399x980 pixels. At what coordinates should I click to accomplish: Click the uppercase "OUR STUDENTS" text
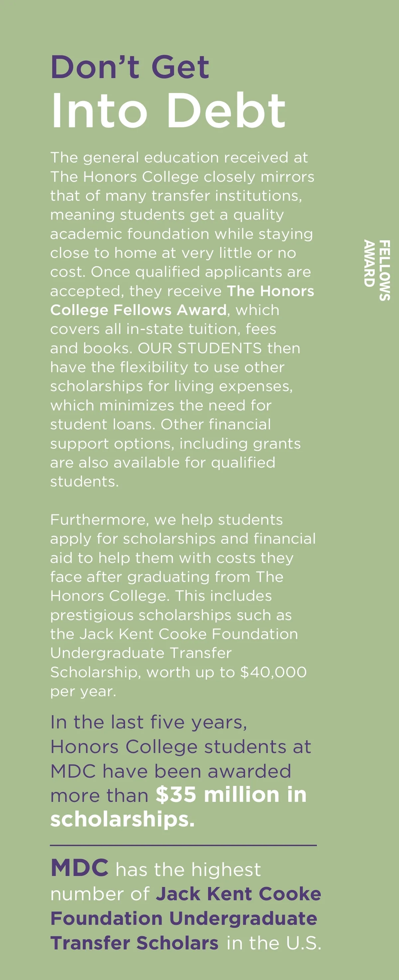[x=199, y=349]
